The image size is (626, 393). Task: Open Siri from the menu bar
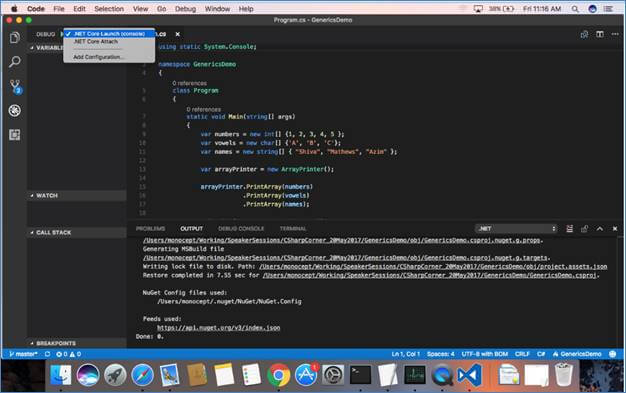pyautogui.click(x=592, y=8)
